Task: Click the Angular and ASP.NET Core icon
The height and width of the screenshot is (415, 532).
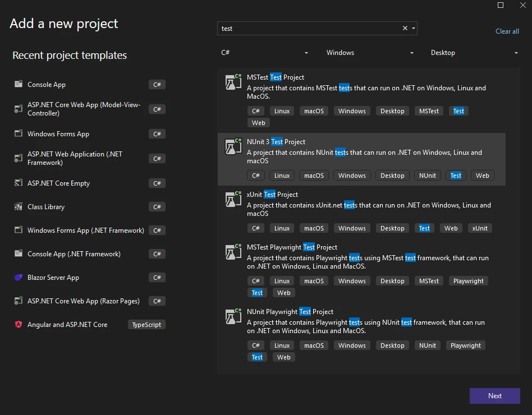Action: tap(19, 325)
